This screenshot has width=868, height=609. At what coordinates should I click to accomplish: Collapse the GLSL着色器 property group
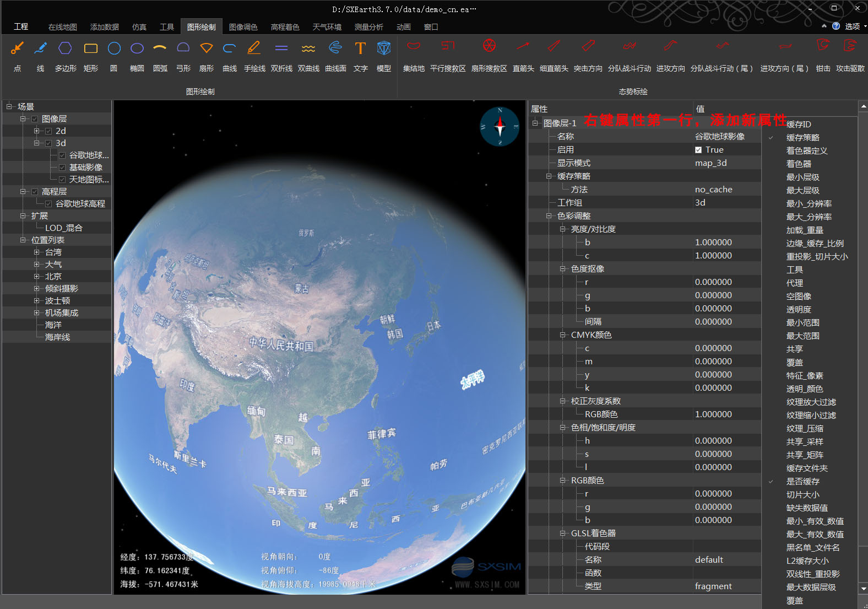click(x=562, y=533)
